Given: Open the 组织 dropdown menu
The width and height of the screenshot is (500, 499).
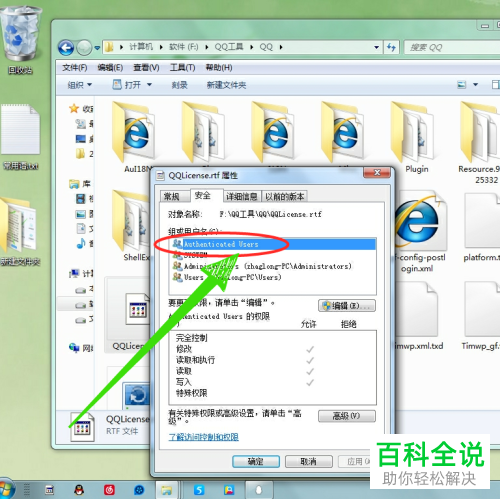Looking at the screenshot, I should 80,85.
